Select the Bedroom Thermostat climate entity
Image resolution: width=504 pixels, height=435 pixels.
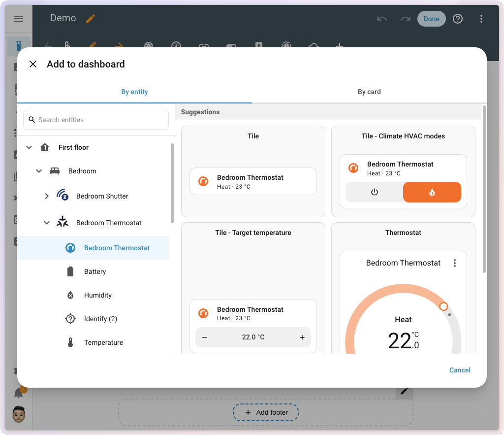[94, 248]
